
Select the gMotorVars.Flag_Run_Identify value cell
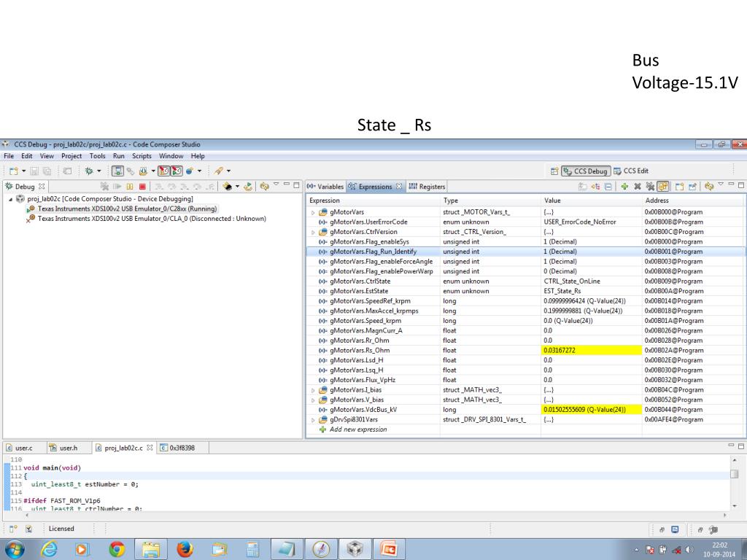591,252
